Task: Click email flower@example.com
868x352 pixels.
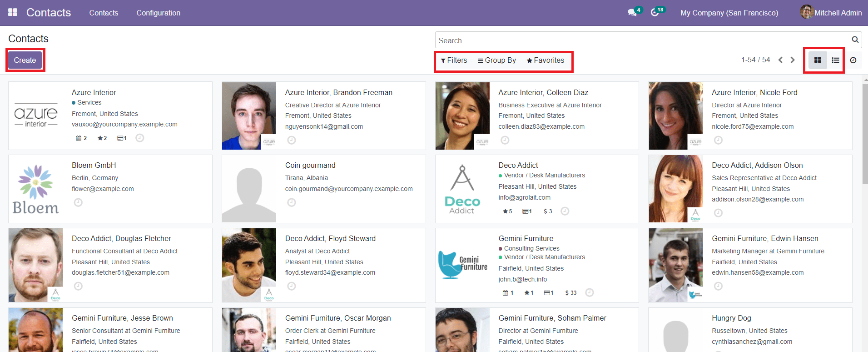Action: [103, 189]
